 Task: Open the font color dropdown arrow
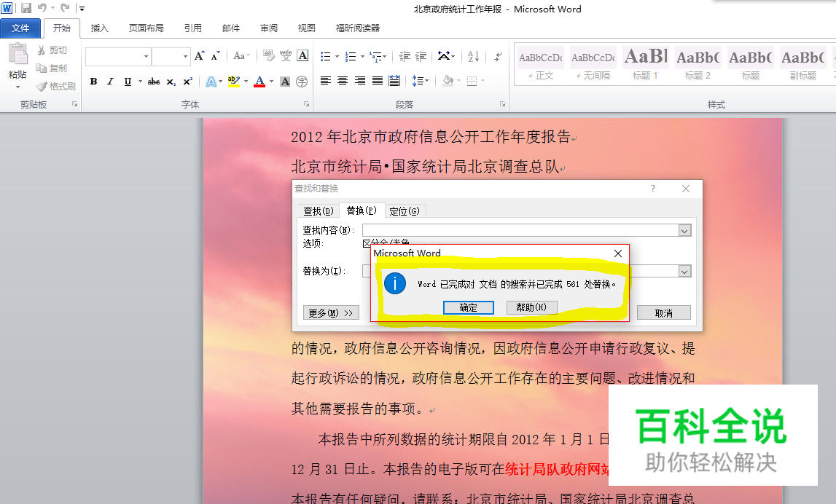271,82
